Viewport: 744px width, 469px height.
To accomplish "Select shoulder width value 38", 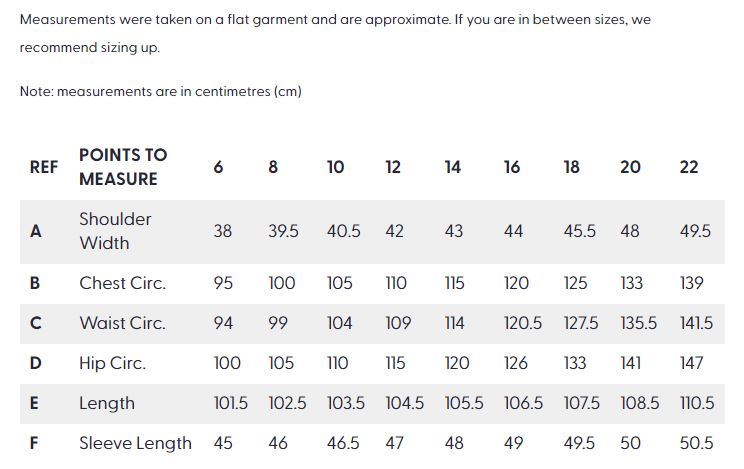I will 223,231.
